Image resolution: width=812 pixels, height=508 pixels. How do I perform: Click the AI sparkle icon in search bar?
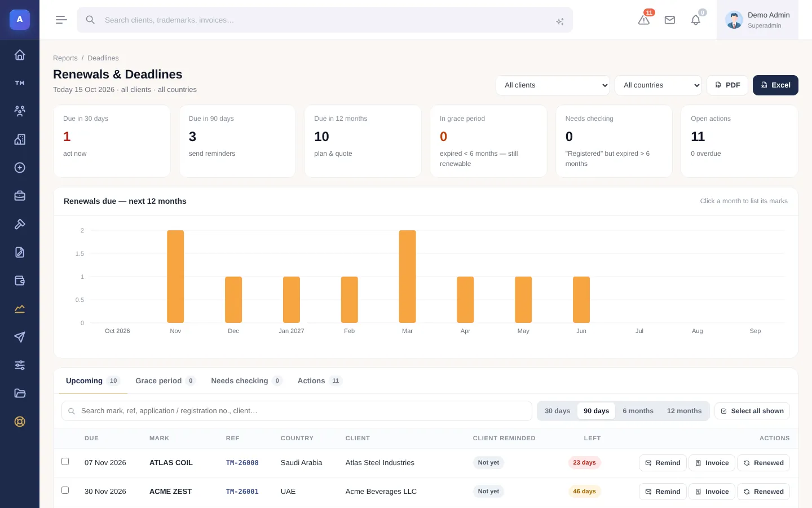(560, 21)
